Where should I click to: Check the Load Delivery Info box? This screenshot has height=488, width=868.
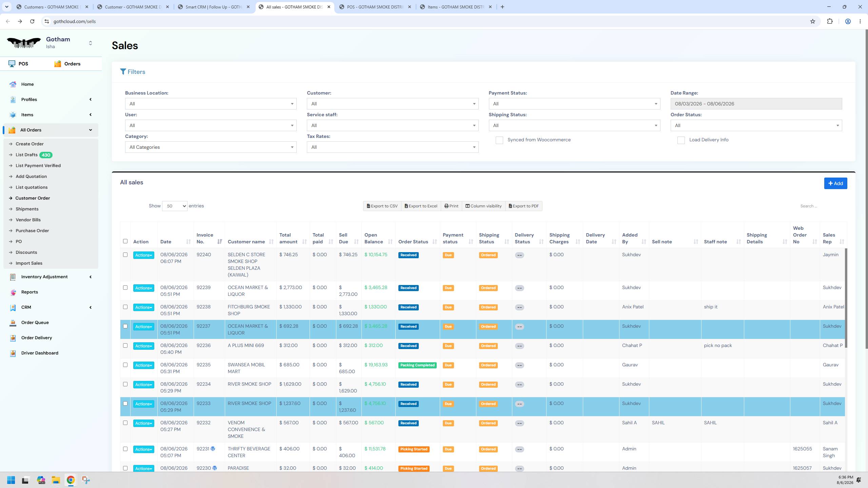681,140
